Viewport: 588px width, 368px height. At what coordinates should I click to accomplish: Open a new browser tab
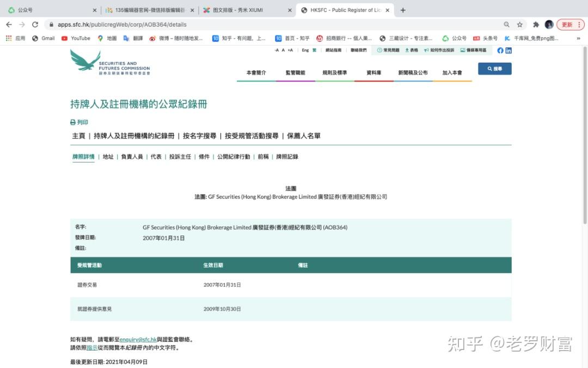pos(403,10)
